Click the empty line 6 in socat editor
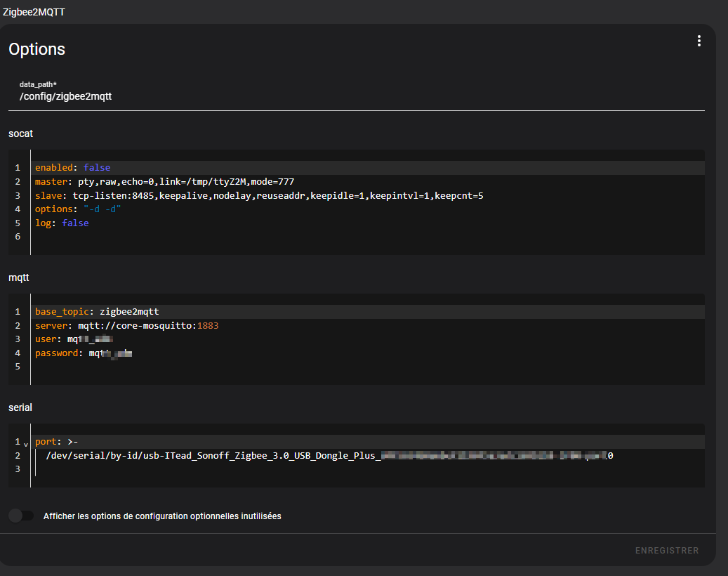The height and width of the screenshot is (576, 728). point(369,237)
